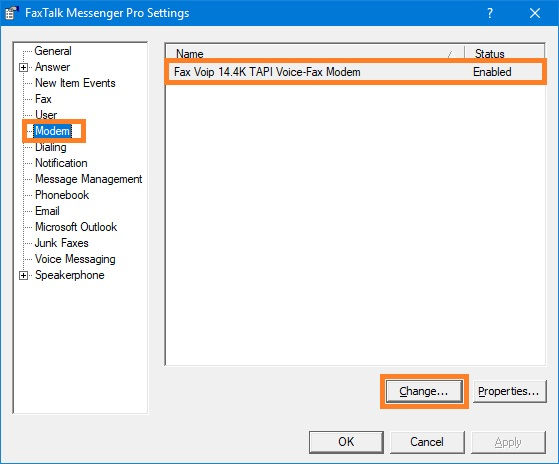Confirm settings with OK

tap(346, 442)
